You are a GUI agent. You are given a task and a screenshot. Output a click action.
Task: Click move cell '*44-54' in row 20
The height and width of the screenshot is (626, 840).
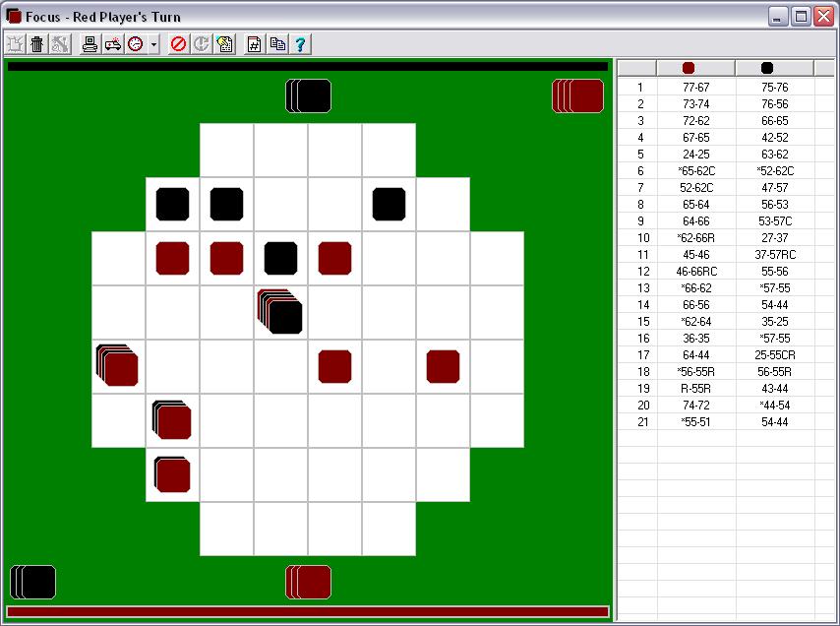pyautogui.click(x=775, y=406)
